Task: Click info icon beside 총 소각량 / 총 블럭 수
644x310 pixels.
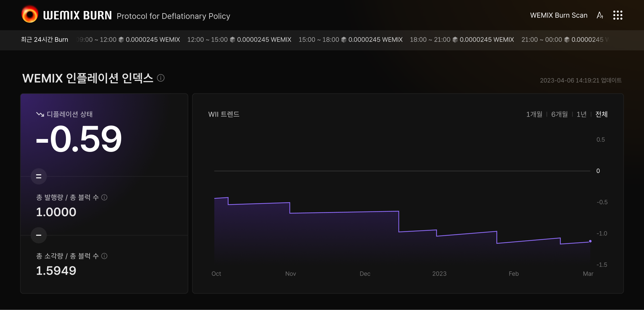Action: [104, 256]
